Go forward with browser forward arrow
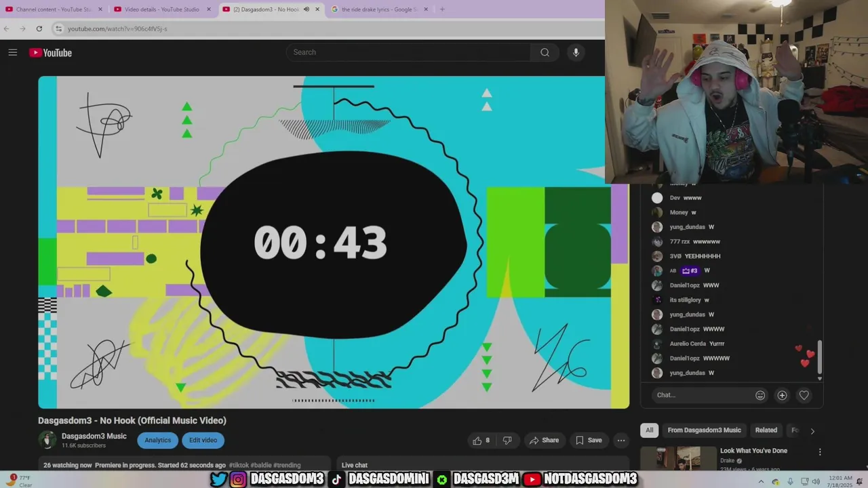Viewport: 868px width, 488px height. [22, 28]
